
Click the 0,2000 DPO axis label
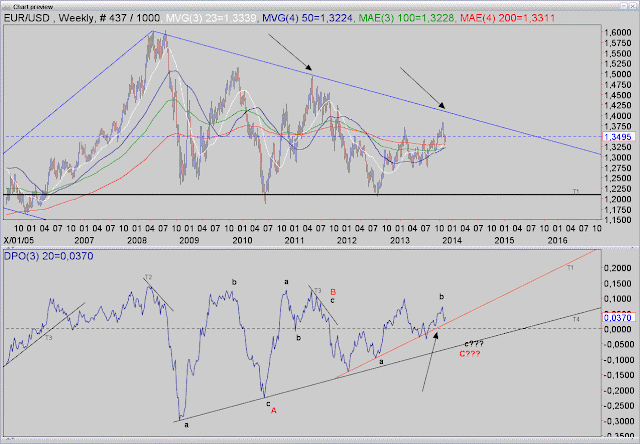click(x=618, y=268)
